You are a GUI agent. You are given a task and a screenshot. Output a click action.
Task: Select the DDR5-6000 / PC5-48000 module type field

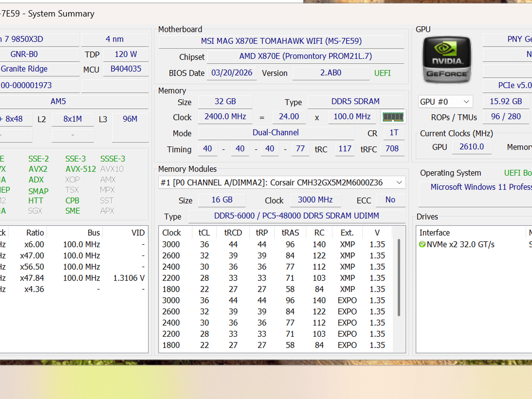297,216
